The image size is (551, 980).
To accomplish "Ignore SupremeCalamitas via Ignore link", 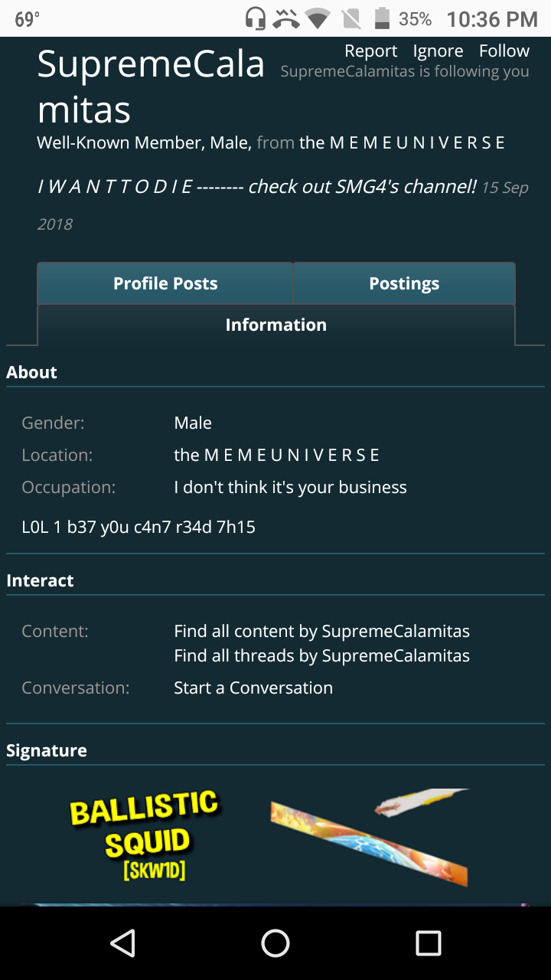I will [x=438, y=51].
